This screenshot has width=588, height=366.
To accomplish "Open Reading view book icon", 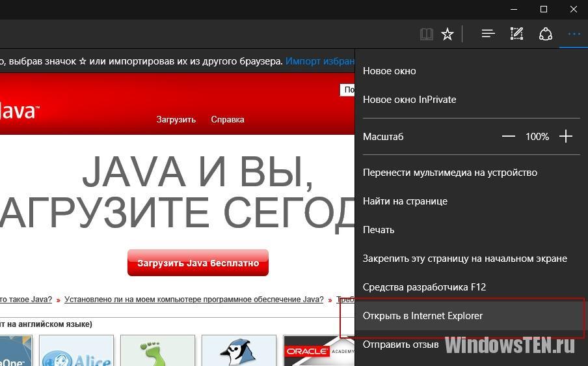I will 427,34.
